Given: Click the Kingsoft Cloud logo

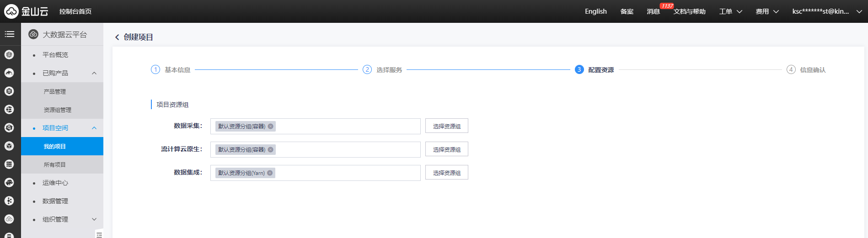Looking at the screenshot, I should point(26,11).
